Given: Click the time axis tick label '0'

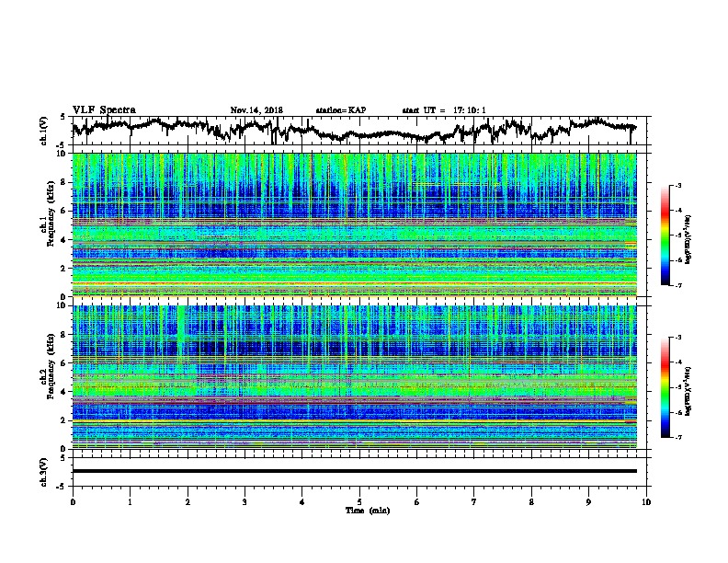Looking at the screenshot, I should point(73,502).
